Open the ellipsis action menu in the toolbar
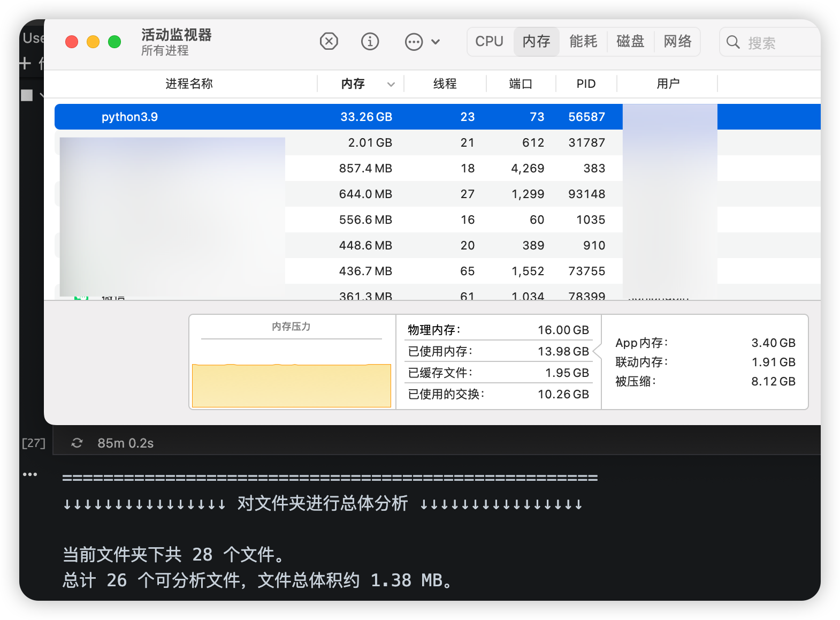The height and width of the screenshot is (620, 840). click(x=414, y=42)
